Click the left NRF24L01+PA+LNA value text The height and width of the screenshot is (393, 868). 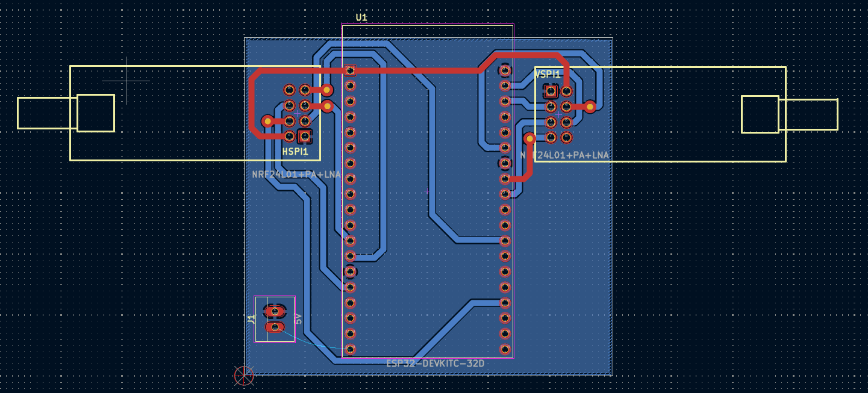(296, 175)
